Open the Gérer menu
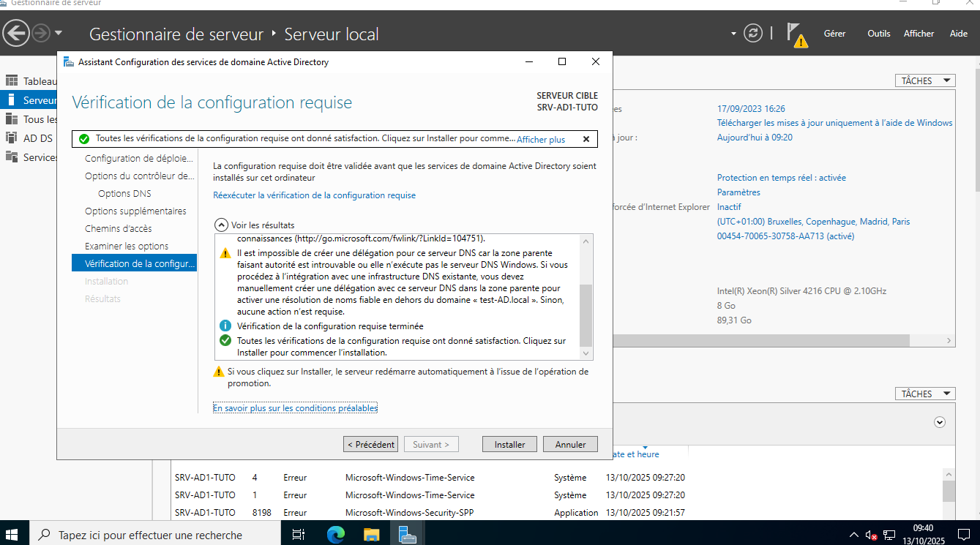The height and width of the screenshot is (545, 980). pos(834,34)
